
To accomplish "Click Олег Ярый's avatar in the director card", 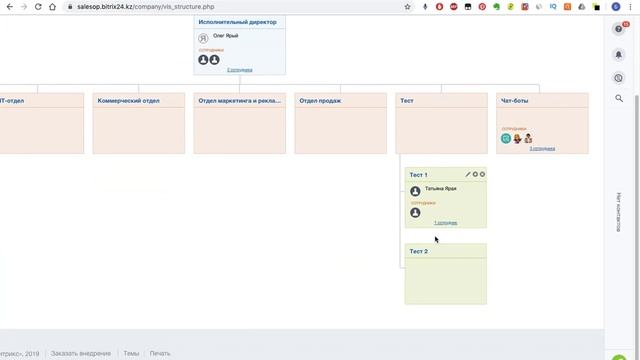I will click(203, 38).
